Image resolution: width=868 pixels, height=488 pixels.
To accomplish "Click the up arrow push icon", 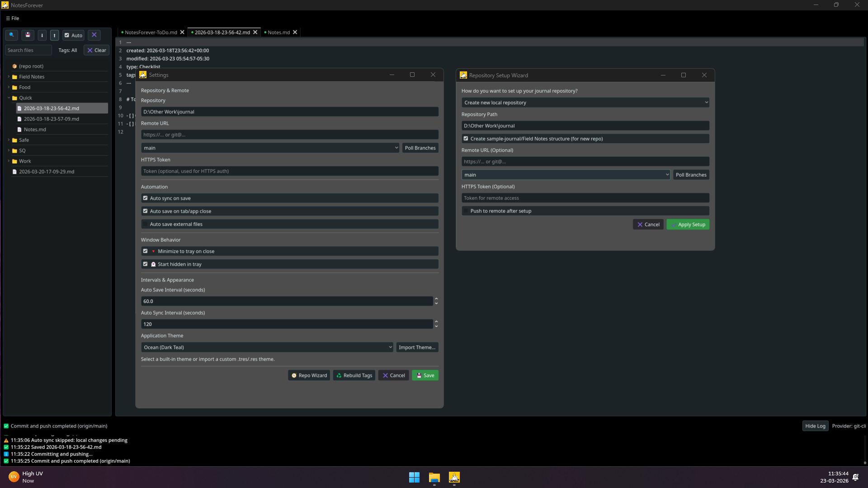I will [x=54, y=35].
